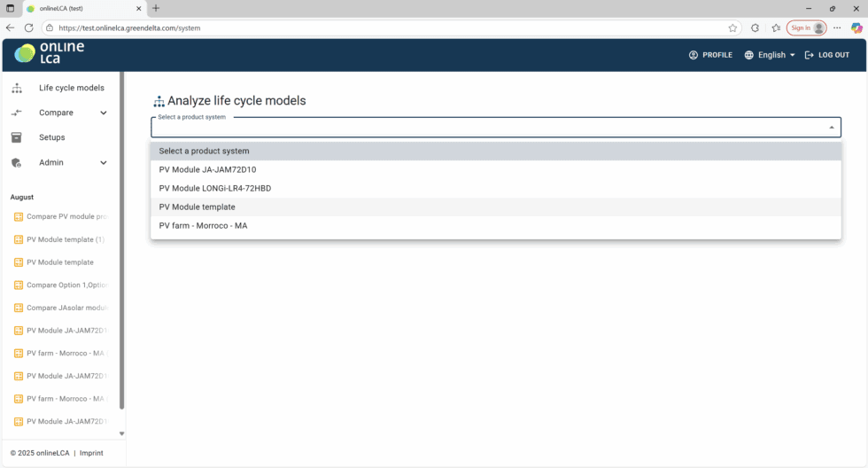The width and height of the screenshot is (868, 468).
Task: Click the onlineLCA logo
Action: pyautogui.click(x=50, y=53)
